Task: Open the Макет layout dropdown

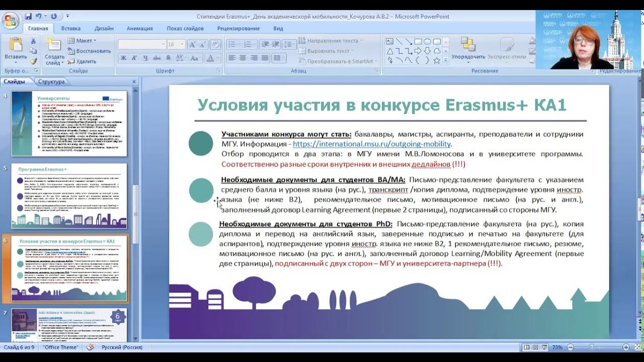Action: coord(82,41)
